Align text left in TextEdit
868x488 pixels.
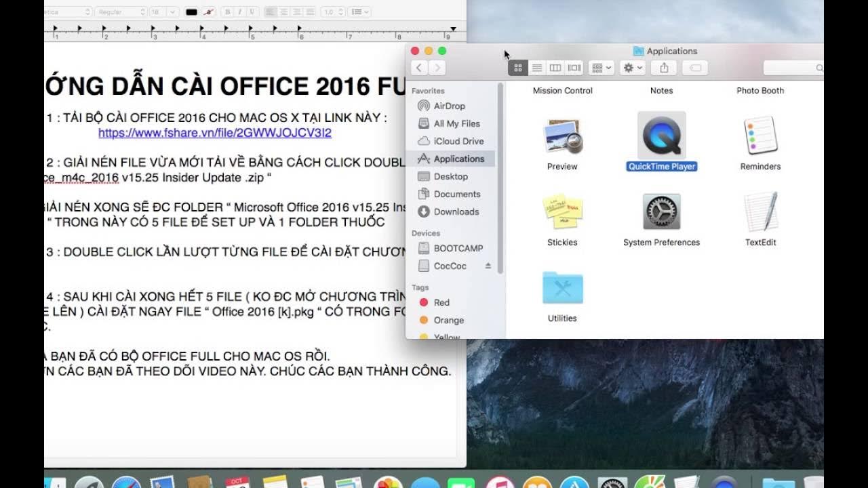tap(270, 12)
